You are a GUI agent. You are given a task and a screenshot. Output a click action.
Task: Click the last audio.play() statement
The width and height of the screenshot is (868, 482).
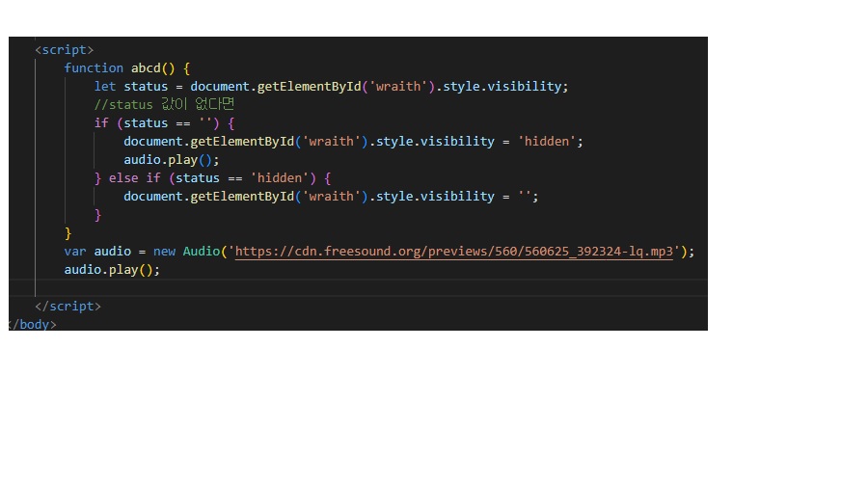tap(112, 270)
